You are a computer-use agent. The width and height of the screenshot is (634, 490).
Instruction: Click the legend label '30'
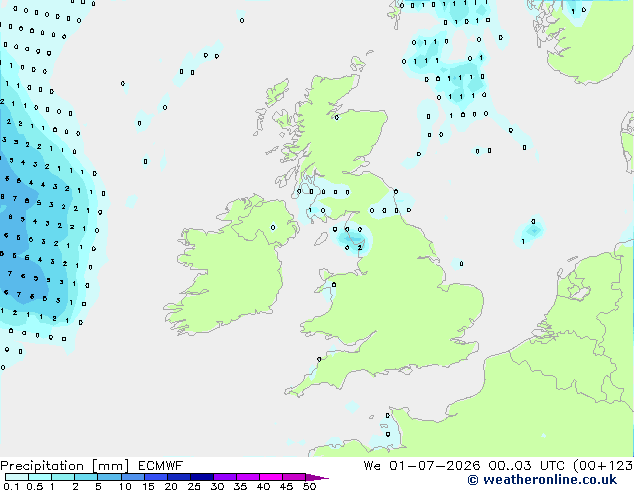[218, 486]
